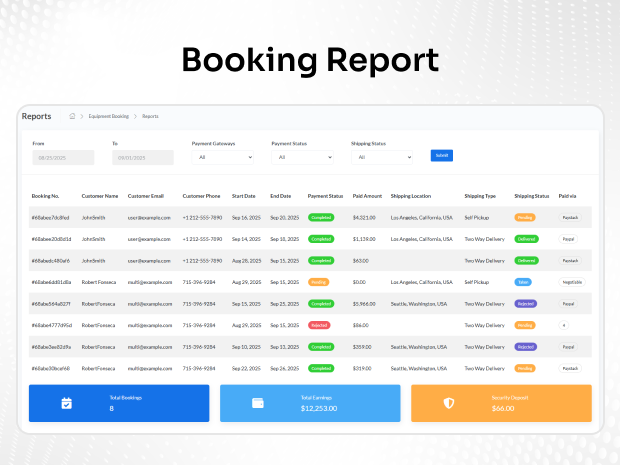Click the Shipping Status column header in table
The width and height of the screenshot is (620, 465).
[x=531, y=196]
